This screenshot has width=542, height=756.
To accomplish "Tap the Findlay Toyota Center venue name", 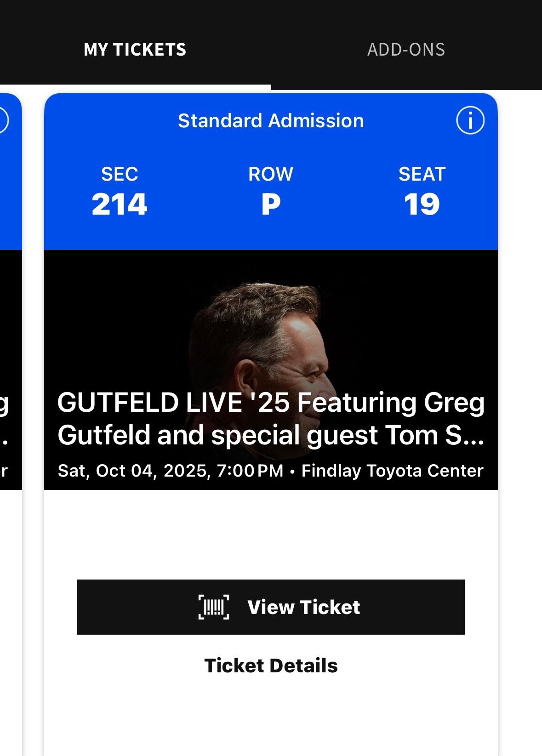I will [392, 471].
